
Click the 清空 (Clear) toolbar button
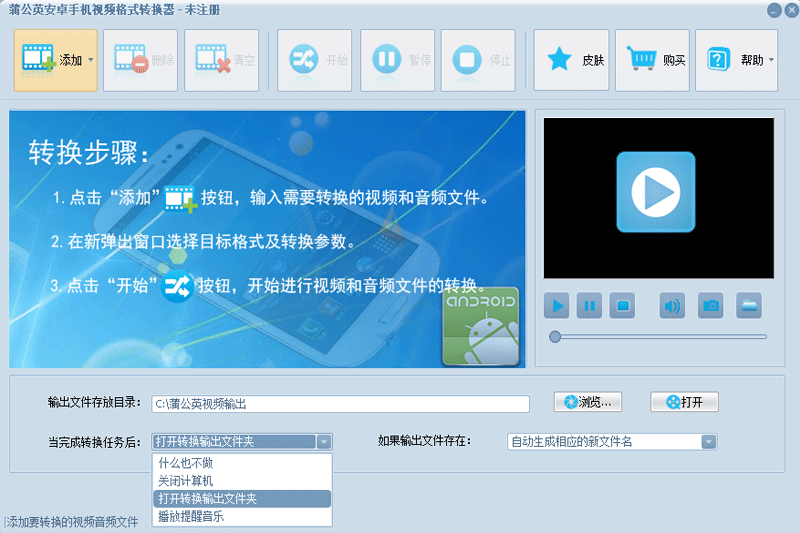click(x=221, y=60)
